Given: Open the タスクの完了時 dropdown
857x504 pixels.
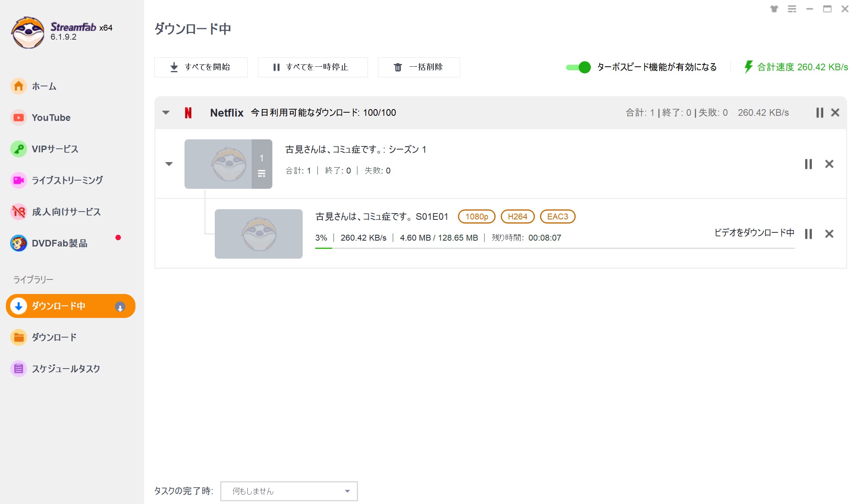Looking at the screenshot, I should pos(289,491).
